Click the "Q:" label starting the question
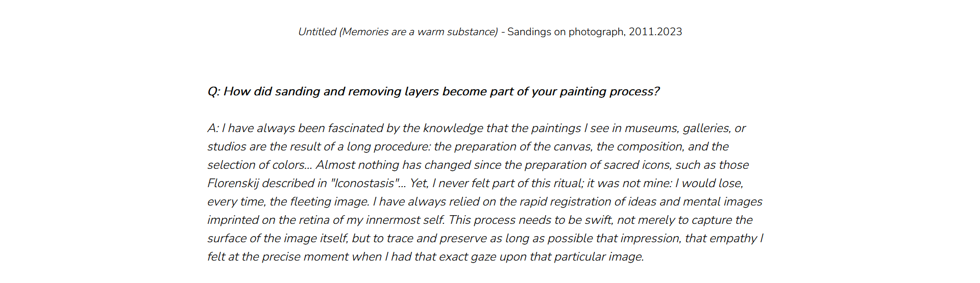The height and width of the screenshot is (283, 980). point(214,92)
